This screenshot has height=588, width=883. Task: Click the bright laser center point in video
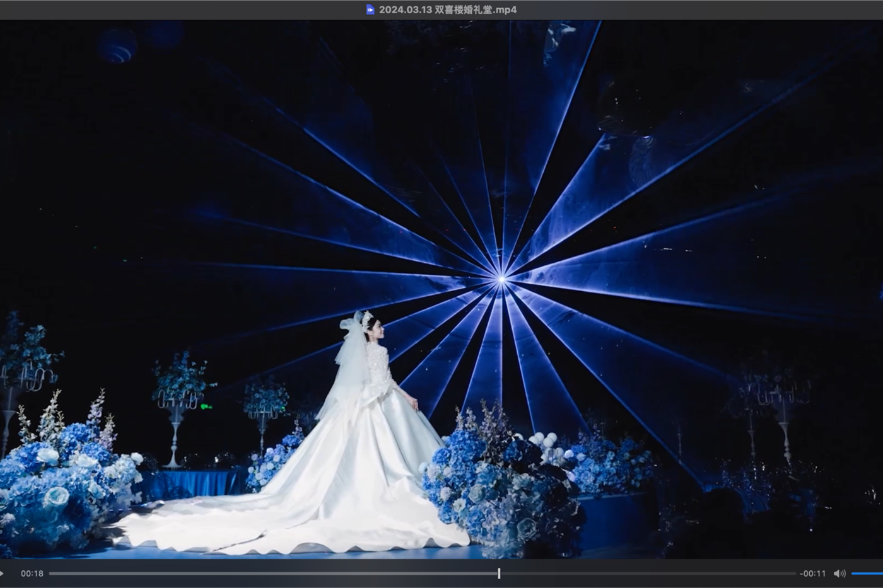pyautogui.click(x=501, y=279)
